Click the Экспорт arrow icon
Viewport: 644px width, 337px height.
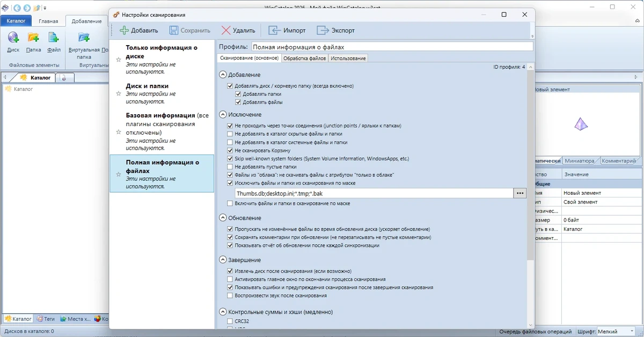pos(323,31)
